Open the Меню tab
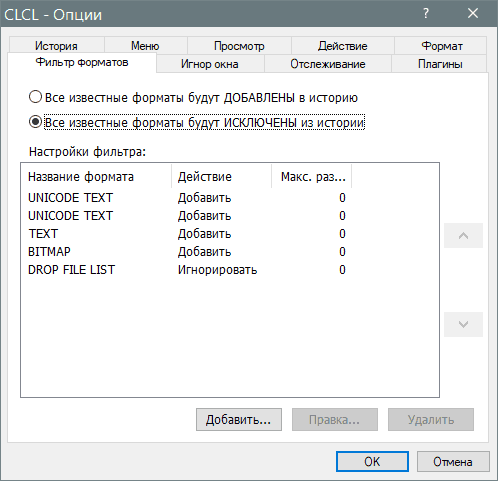This screenshot has width=498, height=481. coord(145,46)
